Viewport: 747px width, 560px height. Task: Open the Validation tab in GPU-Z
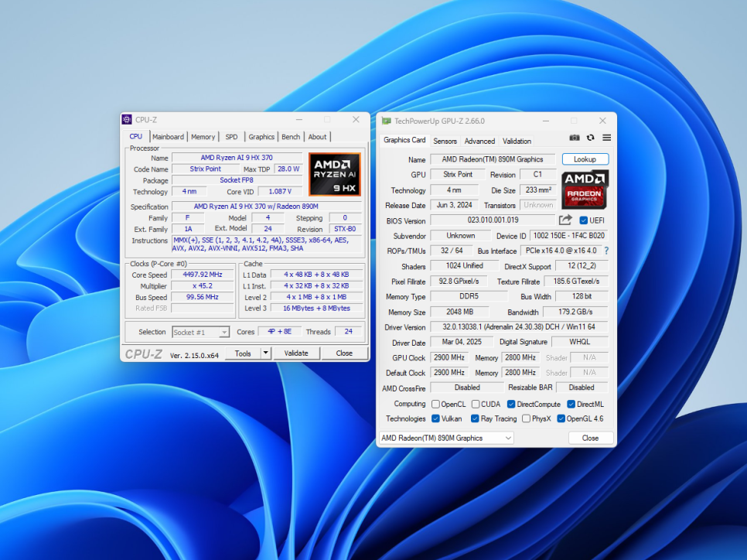pos(517,141)
